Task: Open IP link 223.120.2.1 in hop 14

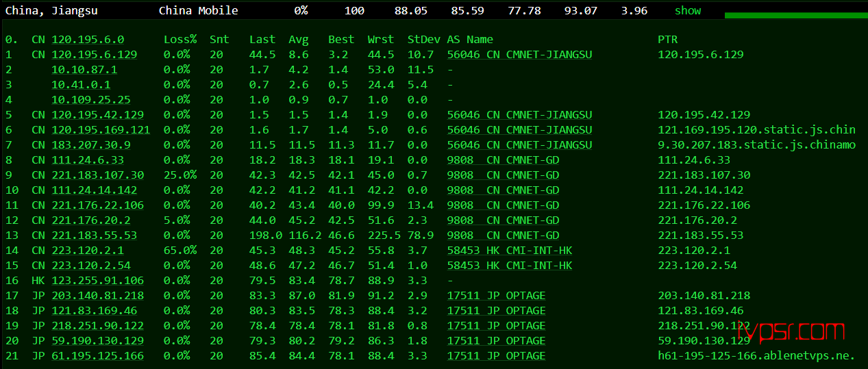Action: coord(88,251)
